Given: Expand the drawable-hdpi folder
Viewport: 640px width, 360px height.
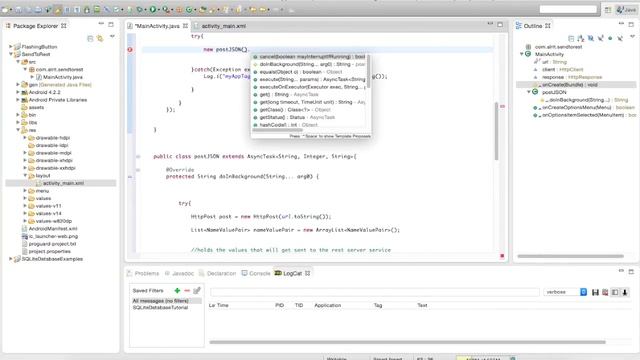Looking at the screenshot, I should pos(25,138).
